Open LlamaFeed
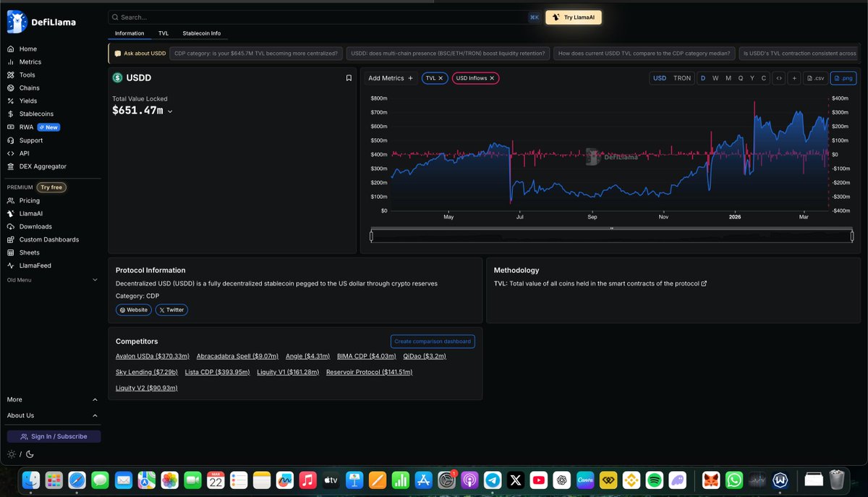The image size is (868, 497). pyautogui.click(x=30, y=266)
